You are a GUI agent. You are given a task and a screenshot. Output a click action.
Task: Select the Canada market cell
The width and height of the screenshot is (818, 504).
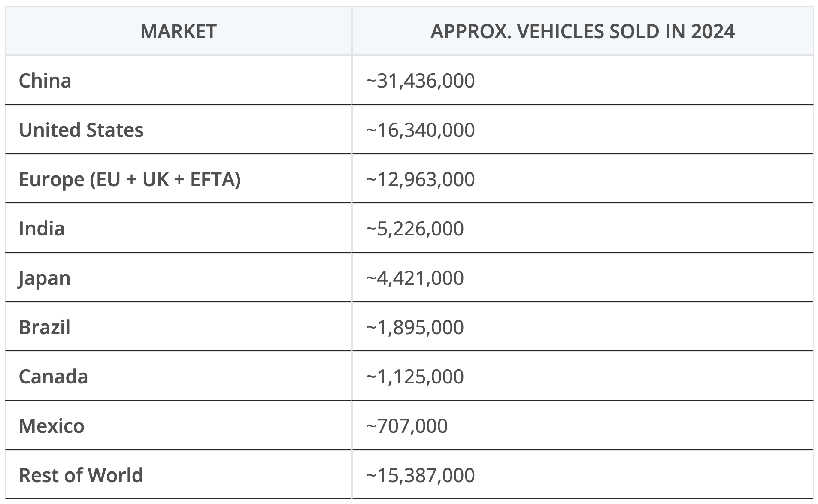point(53,377)
